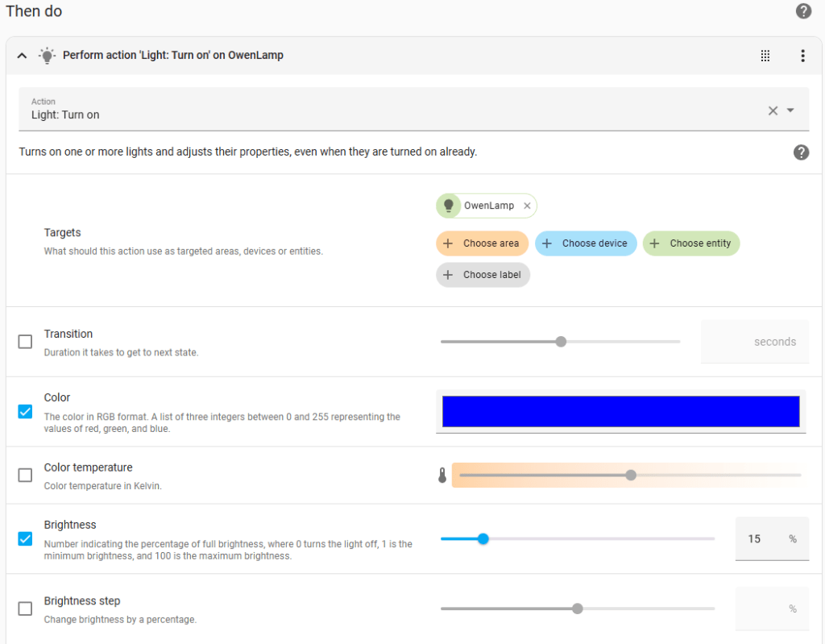825x644 pixels.
Task: Enable the Color temperature checkbox
Action: point(25,476)
